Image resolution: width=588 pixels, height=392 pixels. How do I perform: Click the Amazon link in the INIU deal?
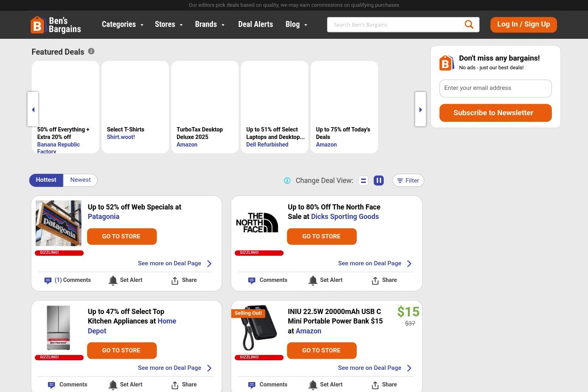[308, 331]
